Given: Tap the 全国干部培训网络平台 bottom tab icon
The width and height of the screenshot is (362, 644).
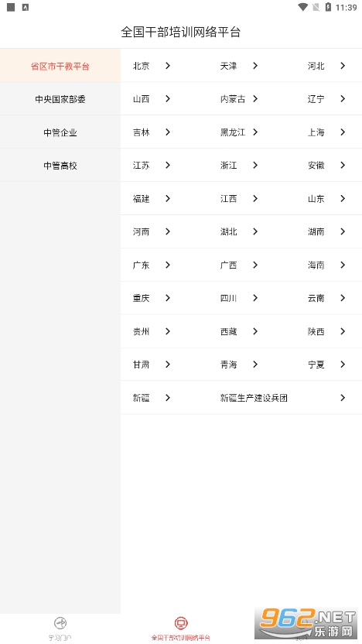Looking at the screenshot, I should (181, 623).
